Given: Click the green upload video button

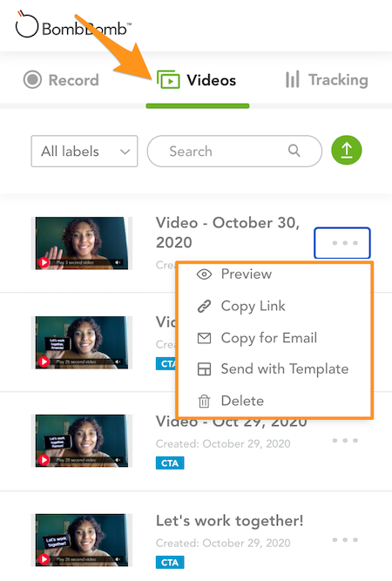Looking at the screenshot, I should pos(347,150).
